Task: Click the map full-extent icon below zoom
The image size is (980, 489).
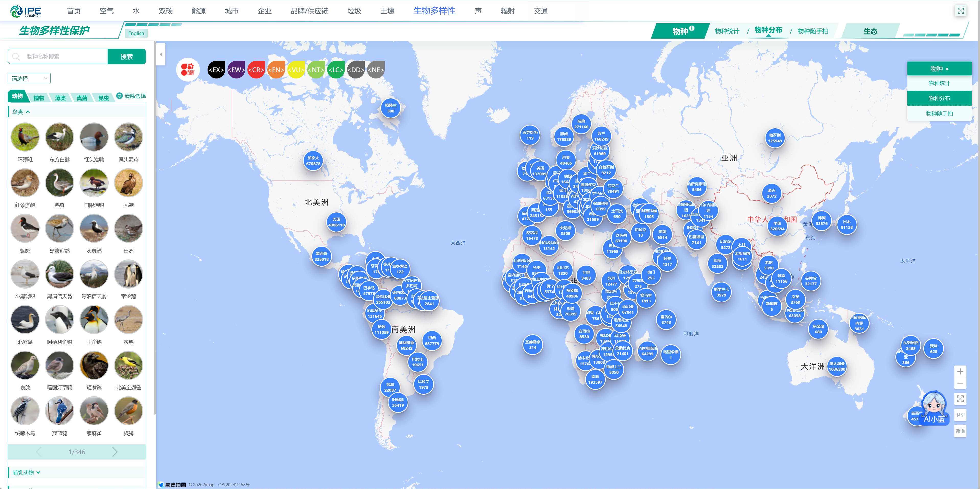Action: (x=960, y=399)
